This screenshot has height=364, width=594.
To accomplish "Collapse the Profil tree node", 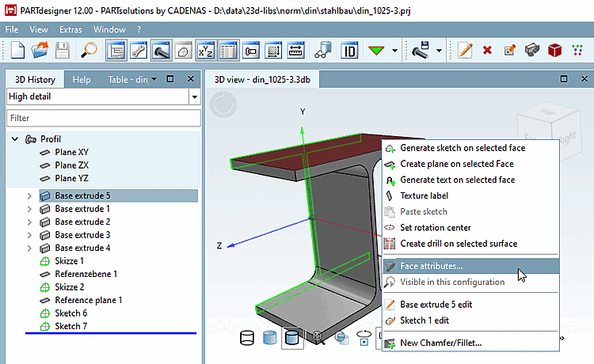I will tap(16, 139).
